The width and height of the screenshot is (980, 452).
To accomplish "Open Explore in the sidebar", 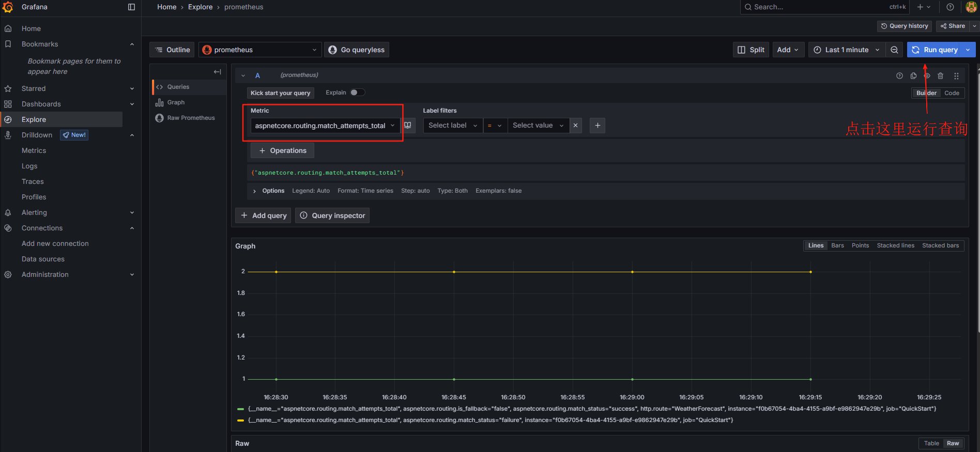I will pos(34,119).
